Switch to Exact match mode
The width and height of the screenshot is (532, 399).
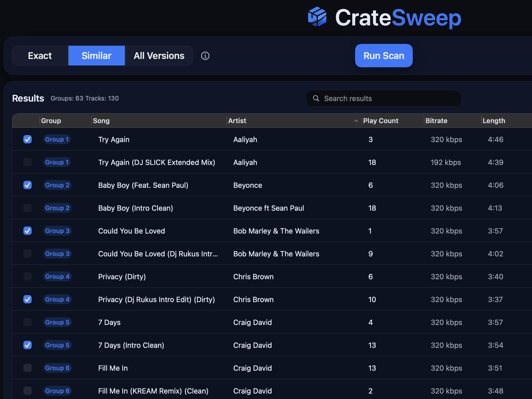40,56
